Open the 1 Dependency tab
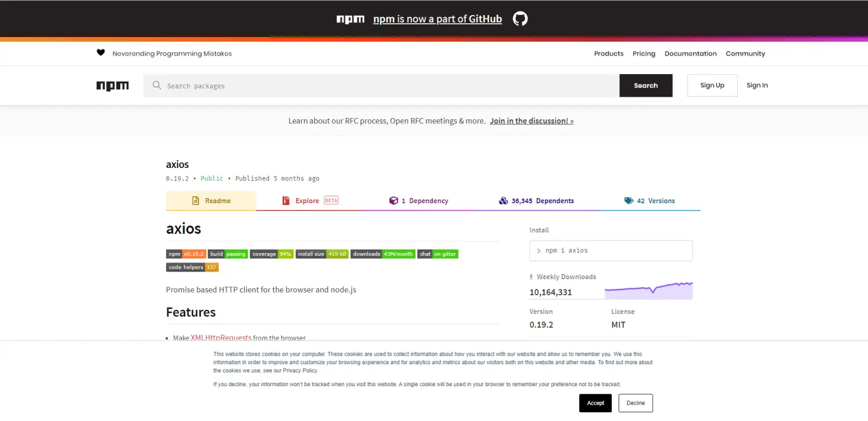This screenshot has height=421, width=868. (x=419, y=201)
